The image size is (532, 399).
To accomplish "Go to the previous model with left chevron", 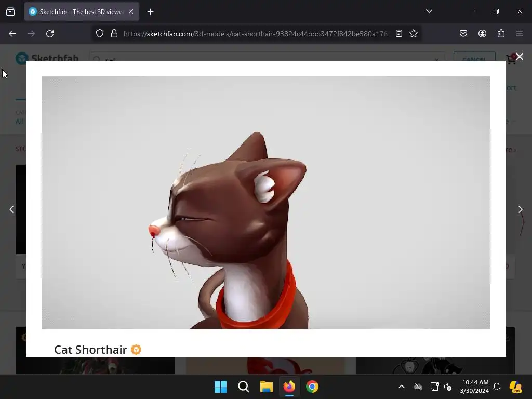I will coord(11,210).
